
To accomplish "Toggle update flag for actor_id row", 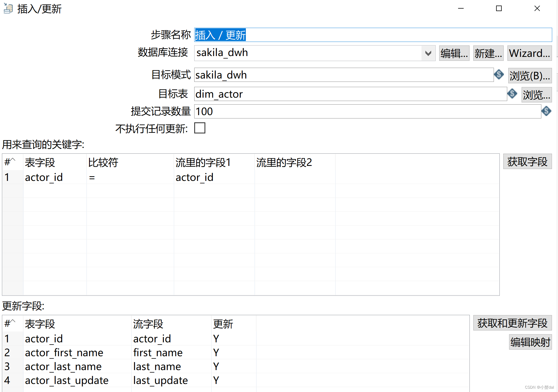I will [x=216, y=338].
